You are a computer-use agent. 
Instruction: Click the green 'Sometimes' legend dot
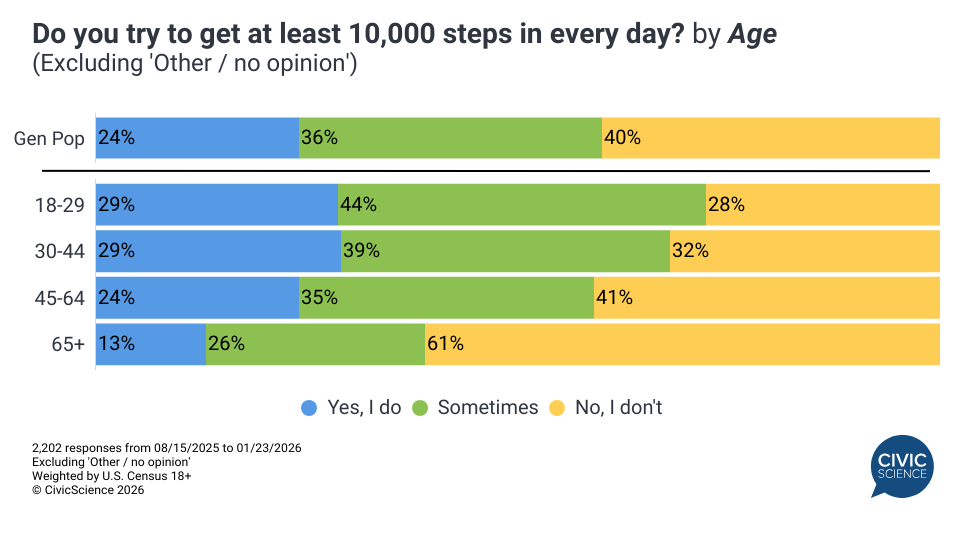coord(420,408)
